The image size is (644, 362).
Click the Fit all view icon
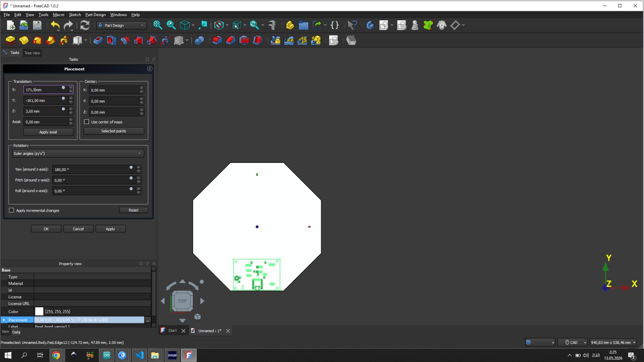(x=158, y=25)
